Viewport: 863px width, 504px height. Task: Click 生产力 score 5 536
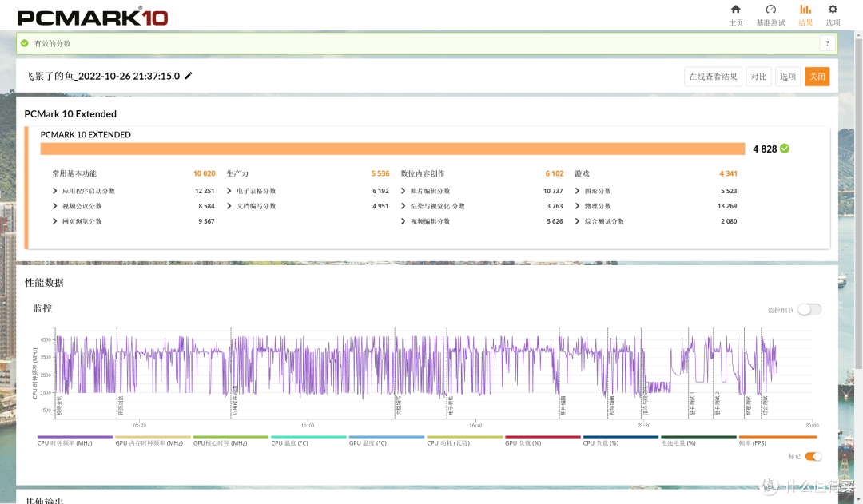pyautogui.click(x=380, y=173)
